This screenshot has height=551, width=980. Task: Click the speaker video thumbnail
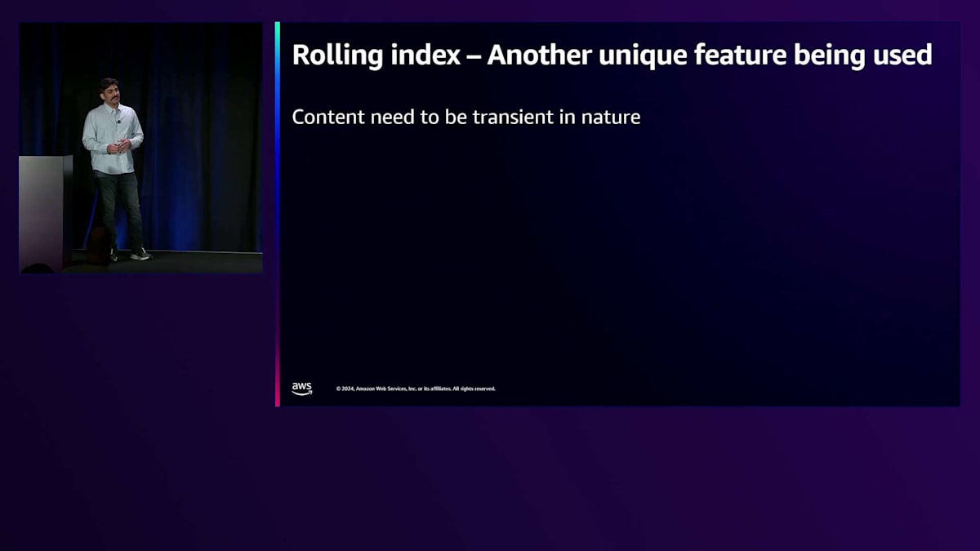[x=140, y=148]
